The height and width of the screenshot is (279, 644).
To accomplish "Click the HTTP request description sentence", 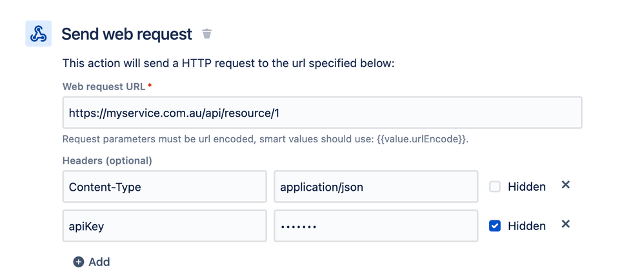I will point(228,64).
